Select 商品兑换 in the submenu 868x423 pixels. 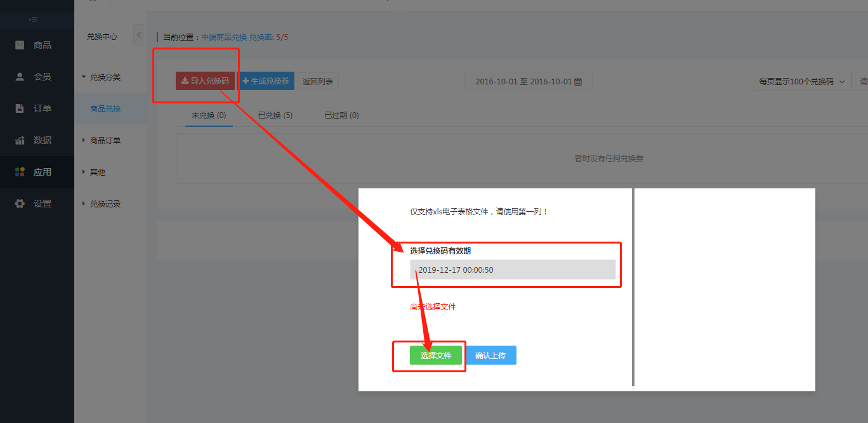105,108
